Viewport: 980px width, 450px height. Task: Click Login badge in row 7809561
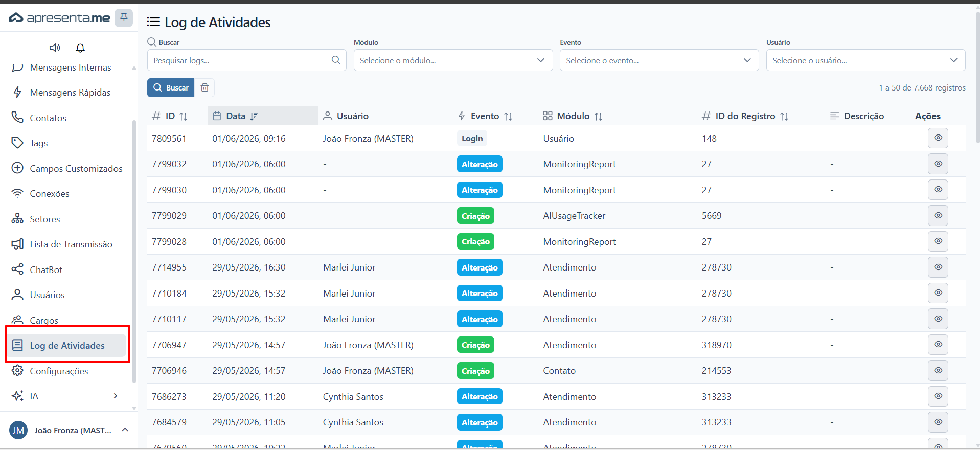472,138
